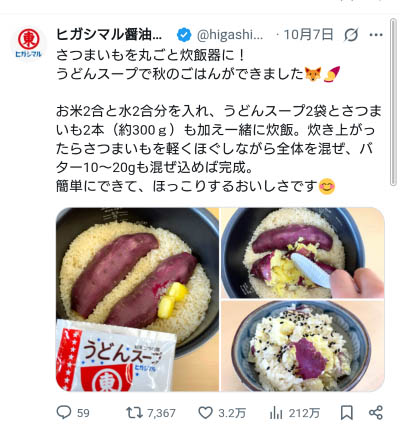Image resolution: width=400 pixels, height=432 pixels.
Task: Click the 7,367 retweet count
Action: 161,413
